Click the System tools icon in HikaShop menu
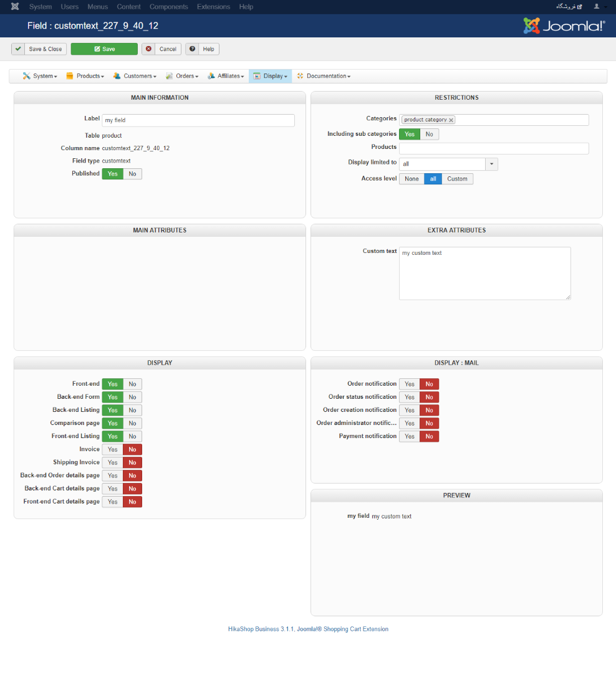This screenshot has width=616, height=673. 27,76
